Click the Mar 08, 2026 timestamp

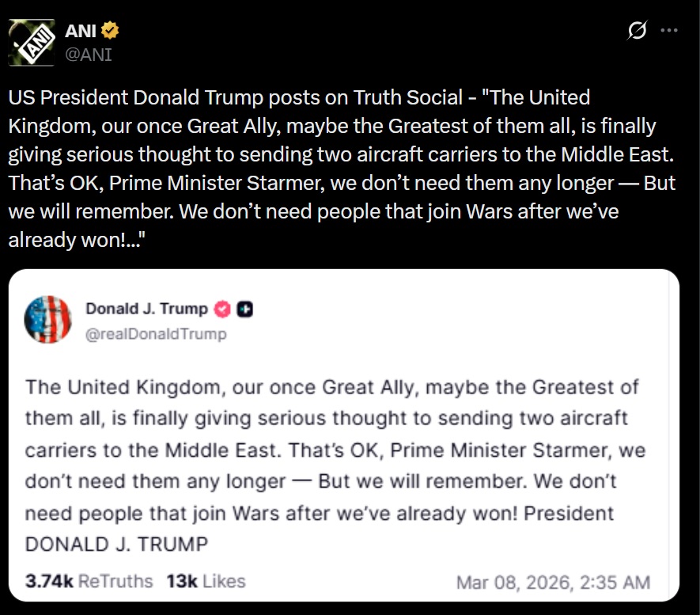553,583
